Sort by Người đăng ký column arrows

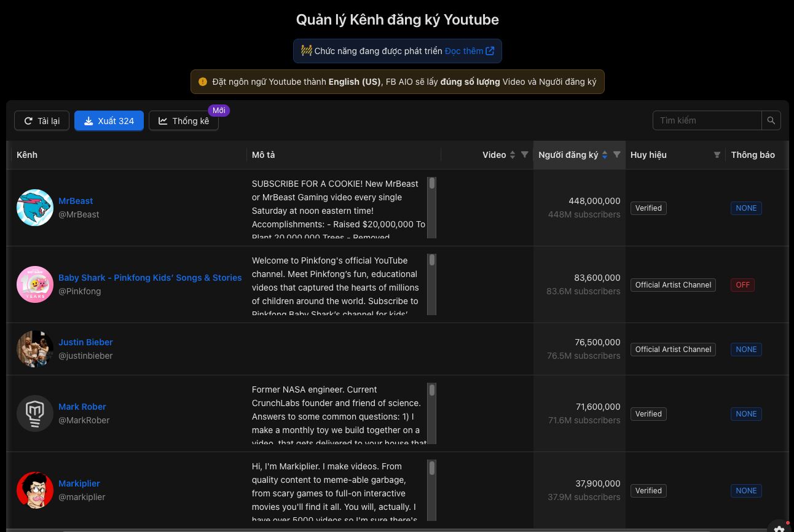tap(605, 155)
